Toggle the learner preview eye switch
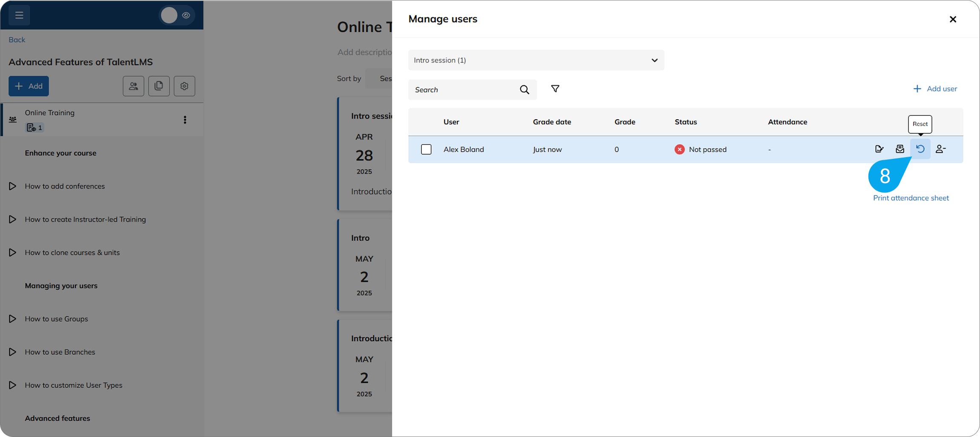 pos(177,15)
